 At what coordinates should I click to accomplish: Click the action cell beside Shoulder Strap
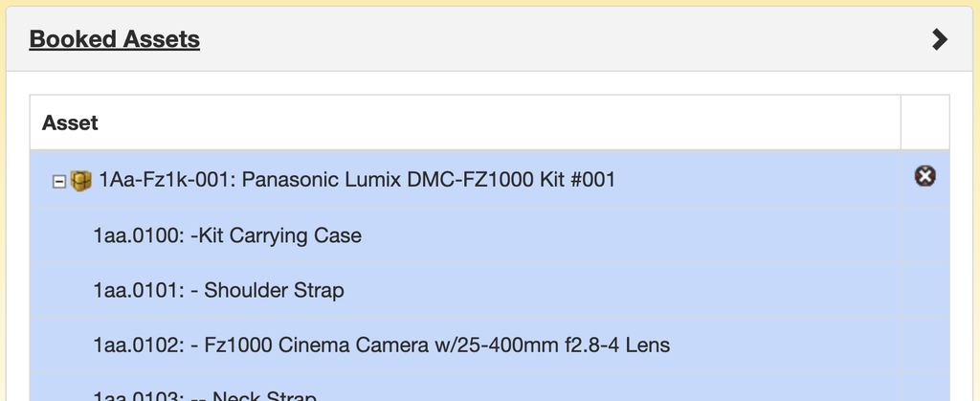point(925,290)
